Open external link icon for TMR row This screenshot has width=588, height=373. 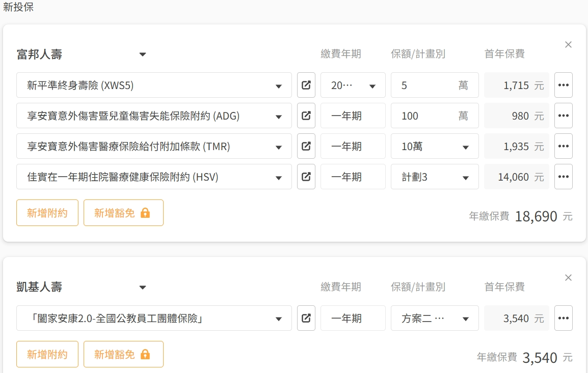coord(306,146)
